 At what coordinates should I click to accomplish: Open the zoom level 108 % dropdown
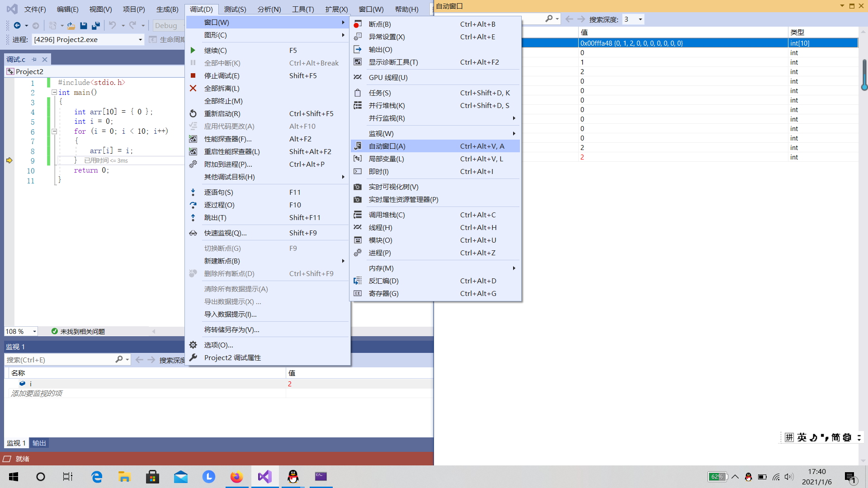tap(34, 332)
